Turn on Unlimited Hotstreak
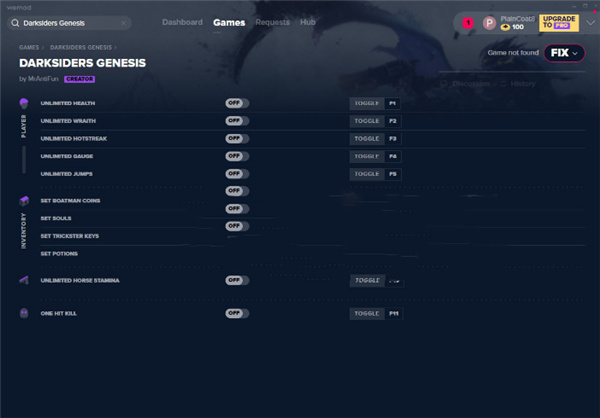 (237, 138)
